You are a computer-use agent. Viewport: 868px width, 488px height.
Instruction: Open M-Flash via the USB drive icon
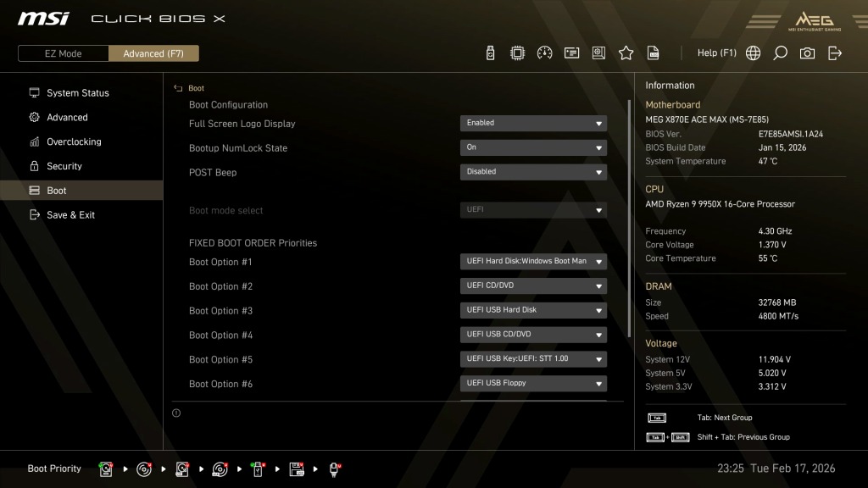tap(490, 53)
